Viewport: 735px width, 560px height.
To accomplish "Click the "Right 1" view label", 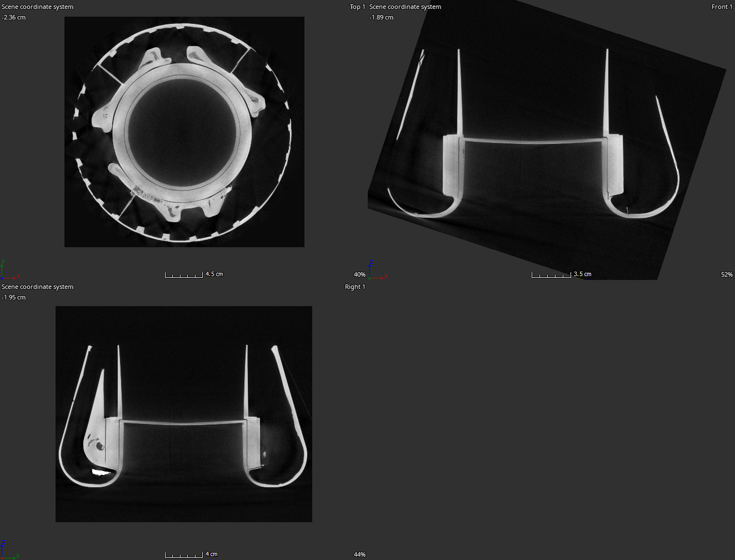I will click(x=355, y=287).
